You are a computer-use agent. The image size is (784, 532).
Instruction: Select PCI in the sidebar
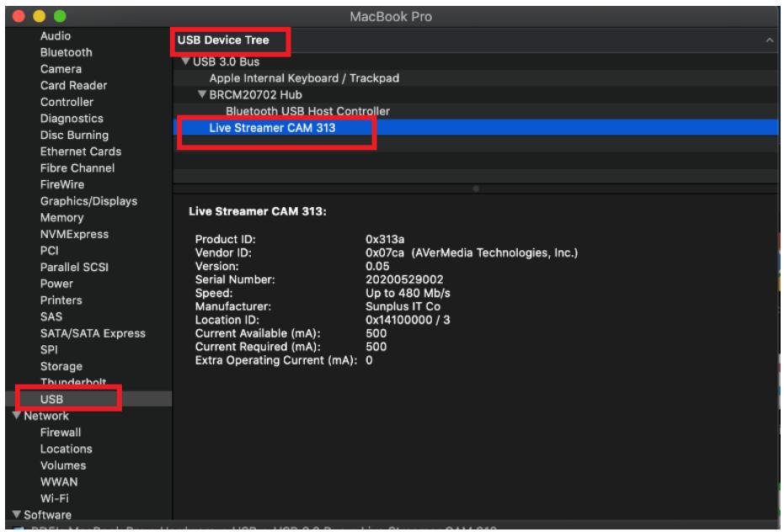(49, 251)
